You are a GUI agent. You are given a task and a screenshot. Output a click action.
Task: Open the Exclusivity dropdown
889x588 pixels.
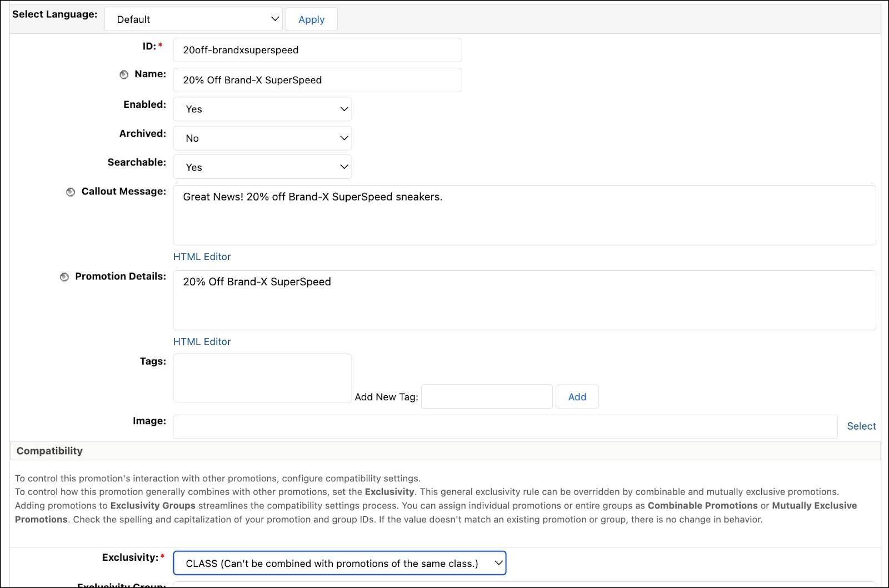pyautogui.click(x=339, y=563)
